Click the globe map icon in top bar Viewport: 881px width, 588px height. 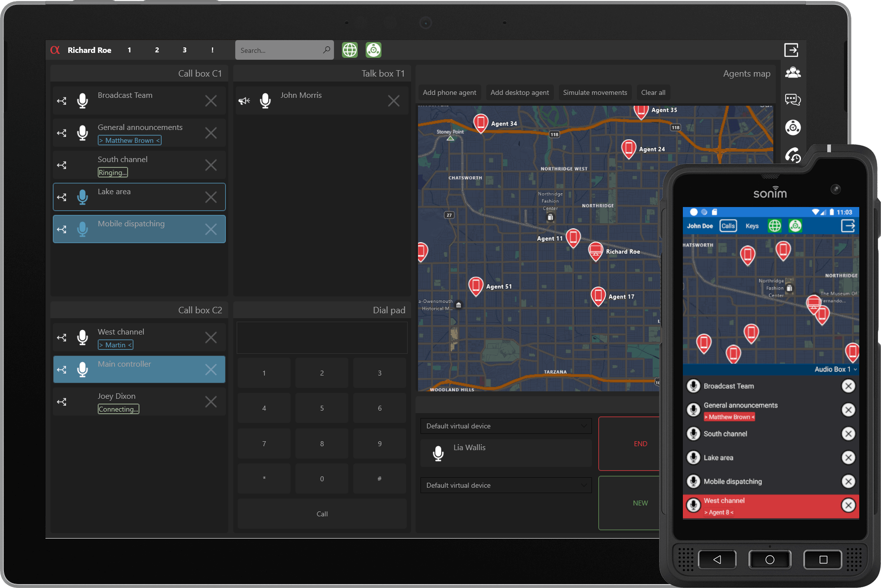[x=350, y=50]
